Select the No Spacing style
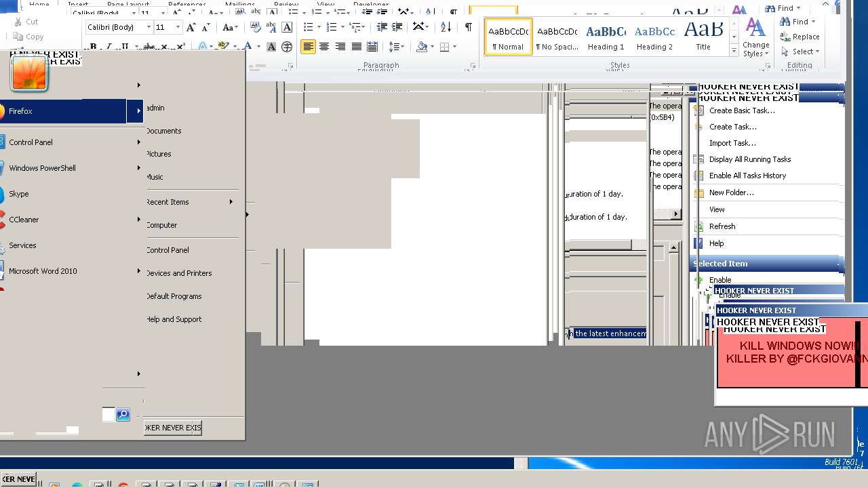This screenshot has height=488, width=868. tap(557, 37)
